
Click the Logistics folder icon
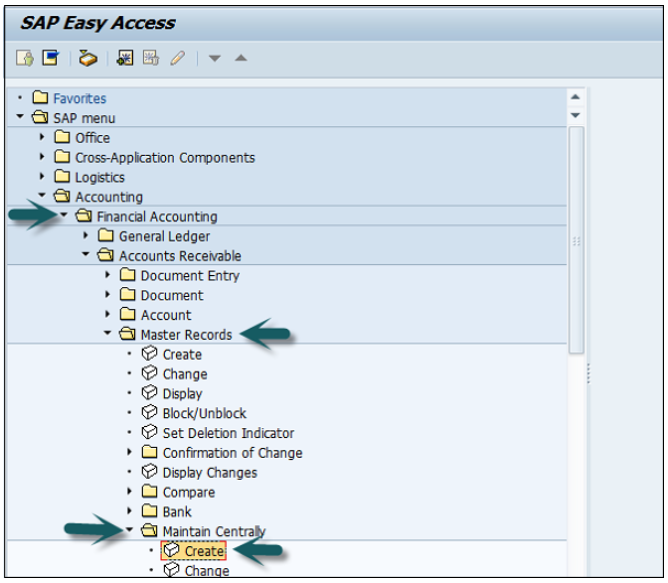[x=62, y=176]
